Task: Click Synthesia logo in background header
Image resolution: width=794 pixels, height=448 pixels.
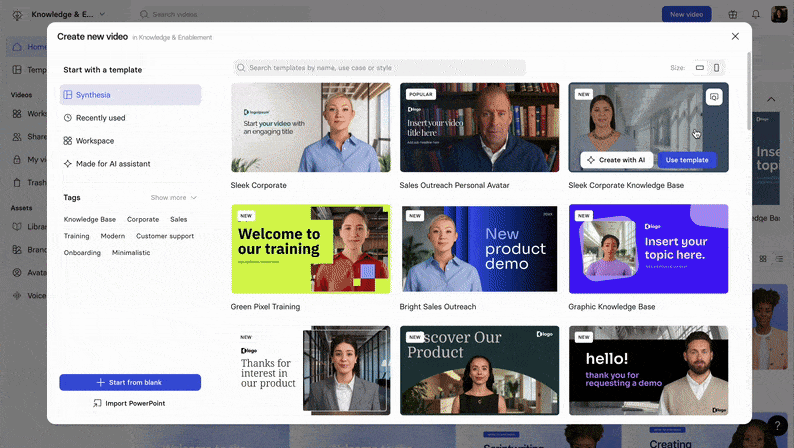Action: point(17,15)
